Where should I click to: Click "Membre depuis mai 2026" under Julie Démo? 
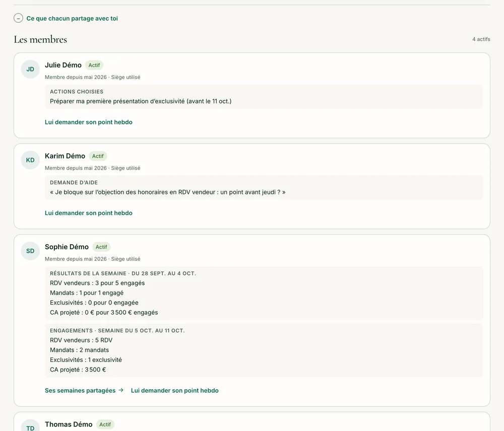point(76,77)
